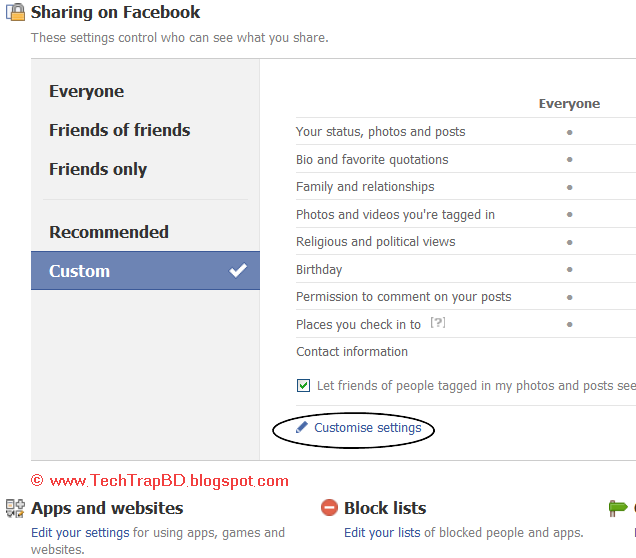Select the Everyone sharing preset

pos(87,91)
